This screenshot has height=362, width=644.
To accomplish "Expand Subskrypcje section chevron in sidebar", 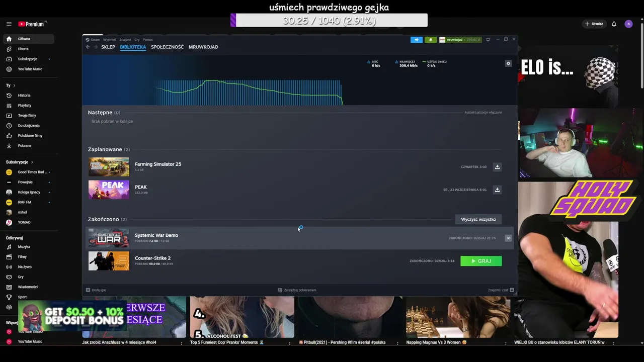I will pyautogui.click(x=32, y=162).
